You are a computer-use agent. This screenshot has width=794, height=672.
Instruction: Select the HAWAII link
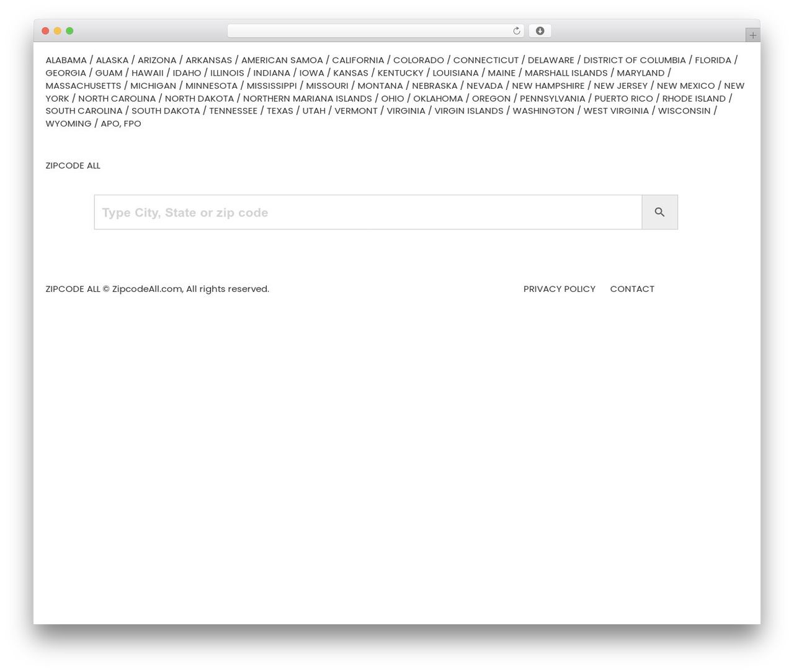coord(148,73)
